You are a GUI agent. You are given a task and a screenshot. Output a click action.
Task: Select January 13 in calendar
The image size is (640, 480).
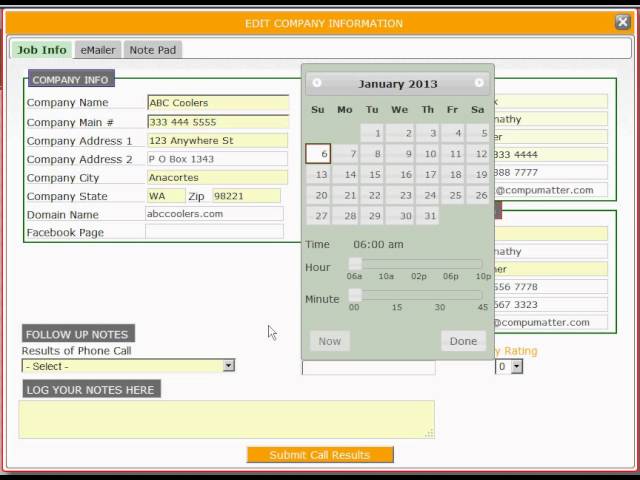pos(318,175)
